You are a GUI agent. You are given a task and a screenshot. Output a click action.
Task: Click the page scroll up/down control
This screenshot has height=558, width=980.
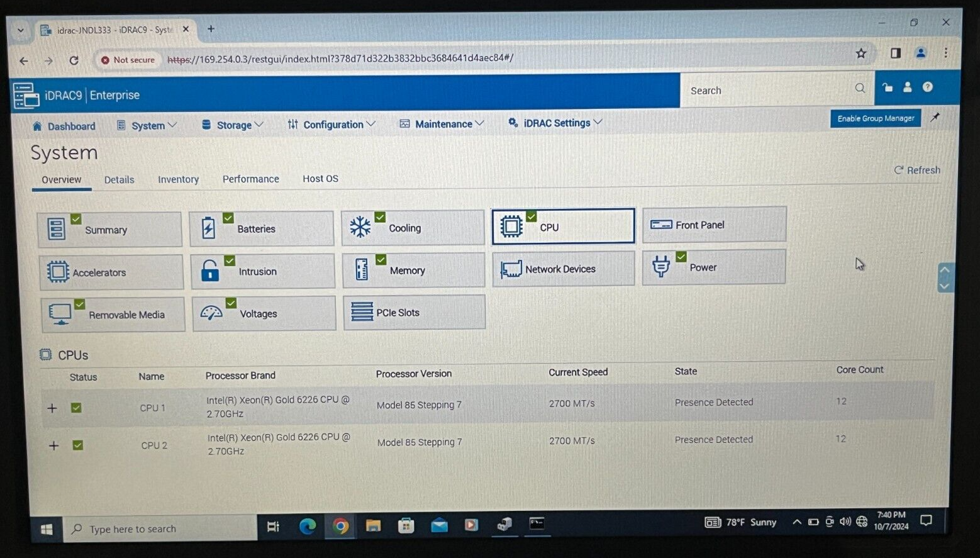click(945, 277)
